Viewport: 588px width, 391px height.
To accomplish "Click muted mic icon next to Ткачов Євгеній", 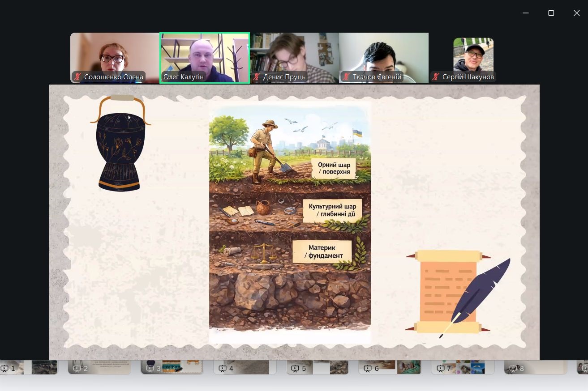I will pyautogui.click(x=346, y=77).
